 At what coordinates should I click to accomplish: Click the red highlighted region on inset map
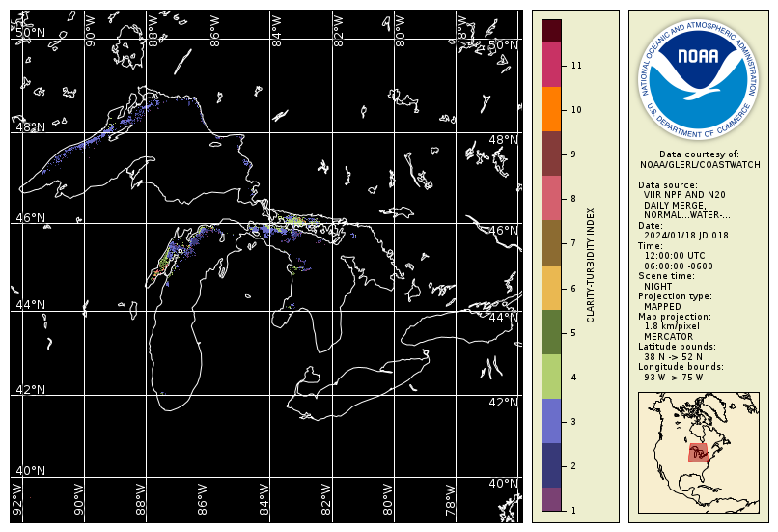point(699,452)
